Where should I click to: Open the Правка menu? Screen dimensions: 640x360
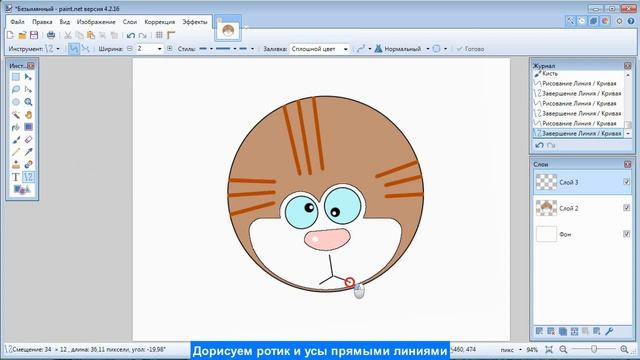click(42, 22)
